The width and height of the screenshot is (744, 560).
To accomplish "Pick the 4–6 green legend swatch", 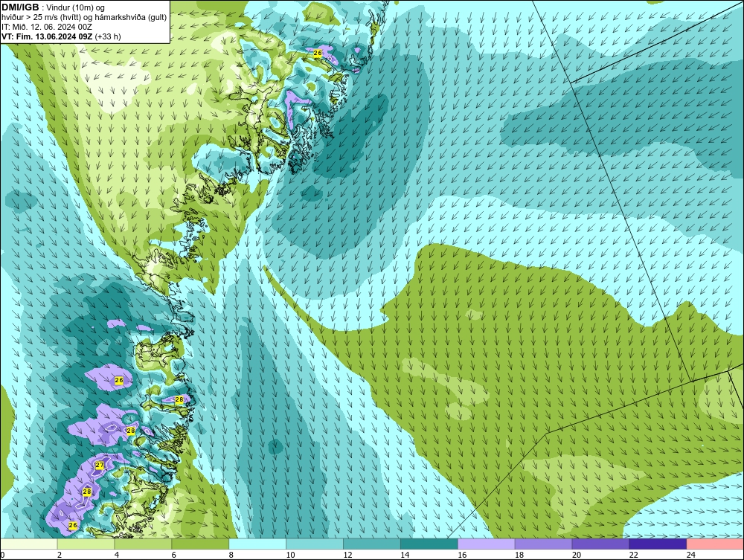I will [x=143, y=544].
